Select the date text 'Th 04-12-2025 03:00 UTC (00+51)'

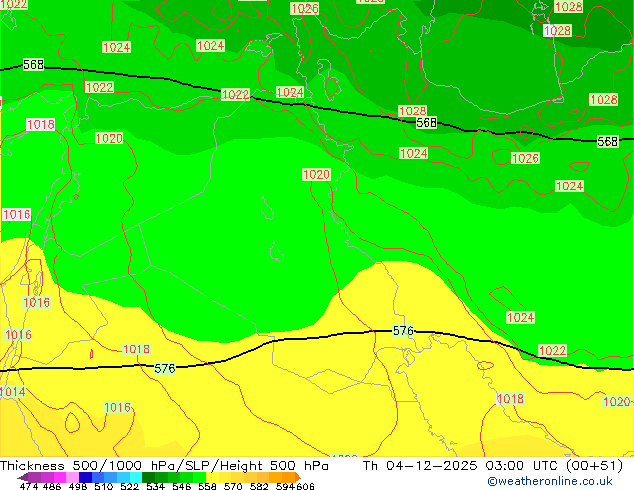493,466
